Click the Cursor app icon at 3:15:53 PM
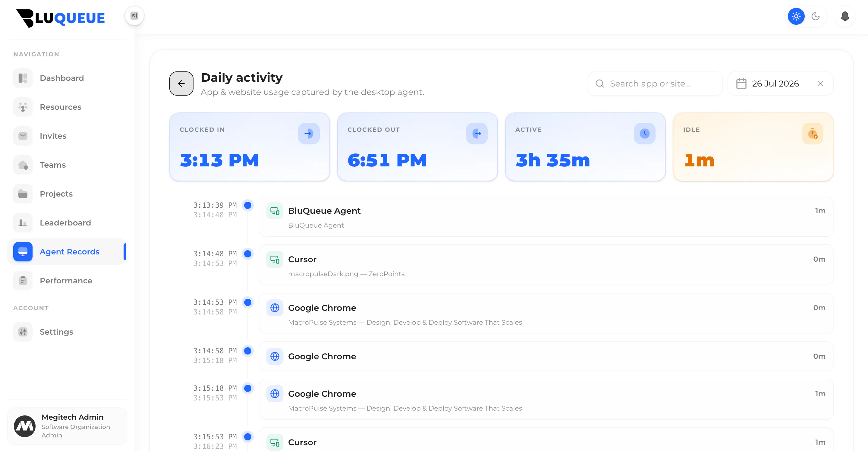The height and width of the screenshot is (451, 868). (x=275, y=442)
